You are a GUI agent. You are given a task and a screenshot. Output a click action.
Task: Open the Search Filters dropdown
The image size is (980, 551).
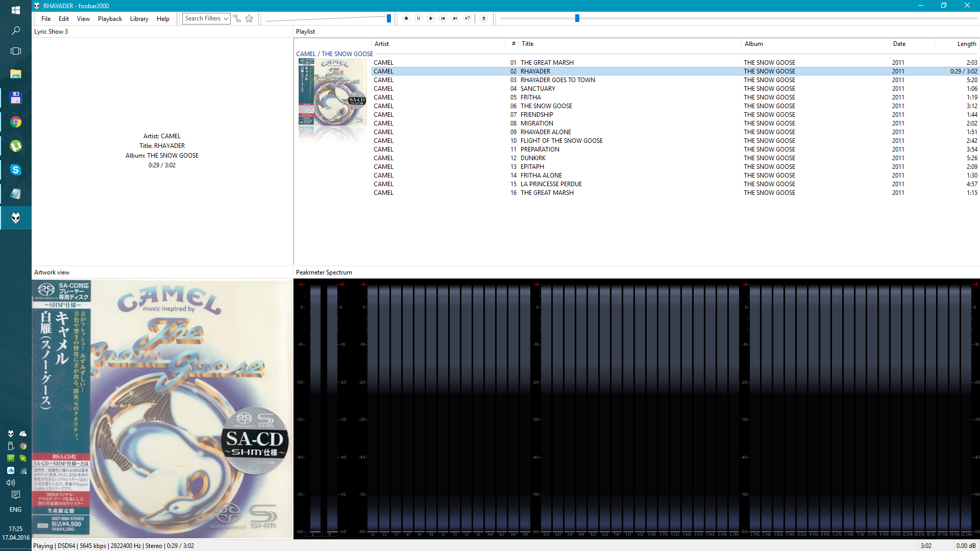(x=206, y=18)
